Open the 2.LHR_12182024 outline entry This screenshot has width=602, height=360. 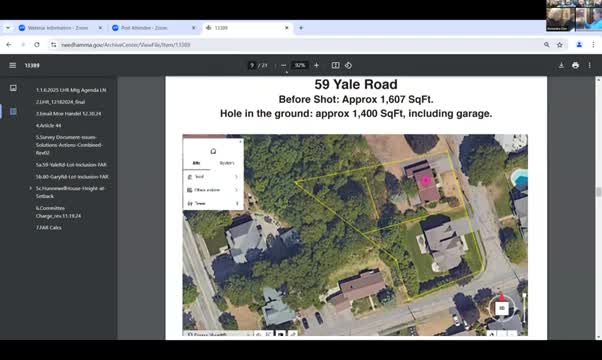tap(60, 102)
